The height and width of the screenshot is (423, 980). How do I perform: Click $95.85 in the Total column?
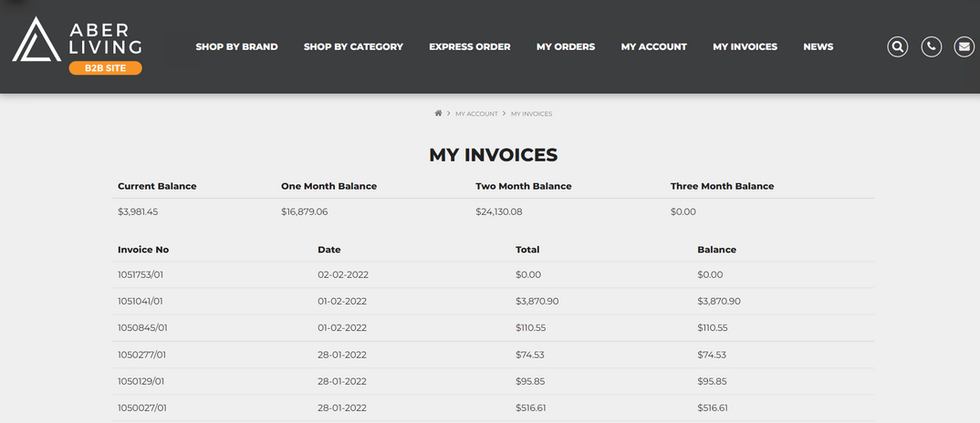[530, 381]
